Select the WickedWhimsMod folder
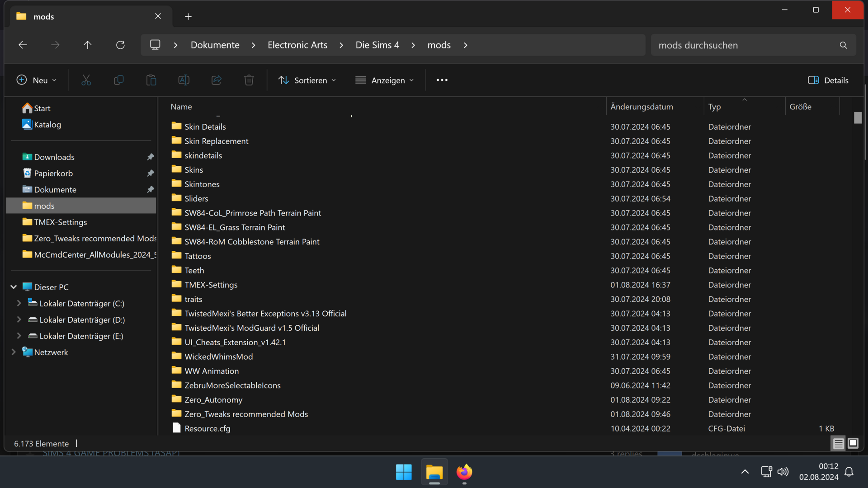Image resolution: width=868 pixels, height=488 pixels. pyautogui.click(x=219, y=357)
